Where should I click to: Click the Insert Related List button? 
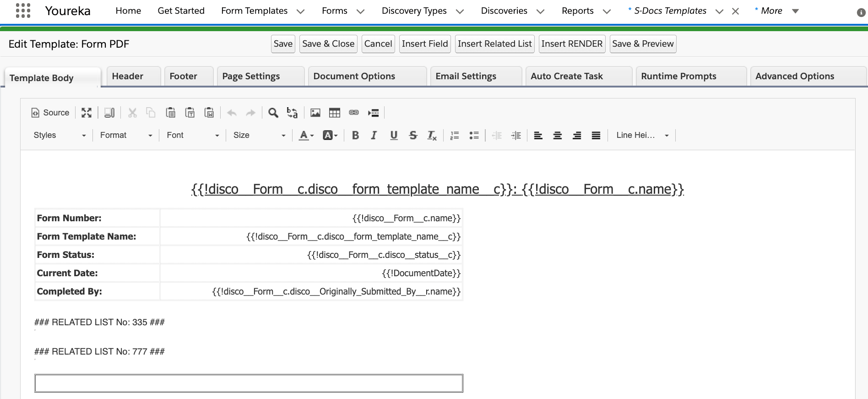tap(495, 44)
